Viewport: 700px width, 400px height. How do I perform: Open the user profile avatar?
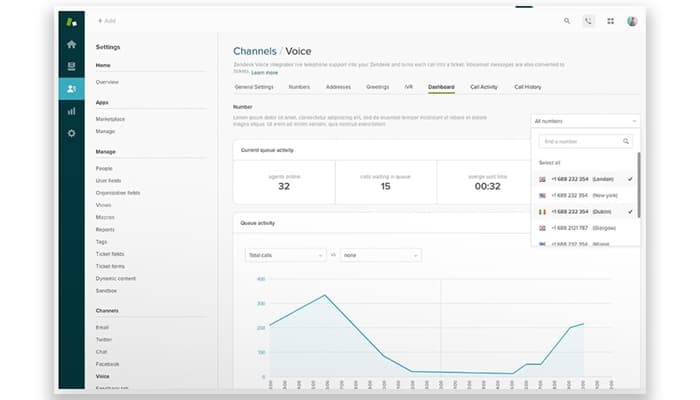click(632, 20)
